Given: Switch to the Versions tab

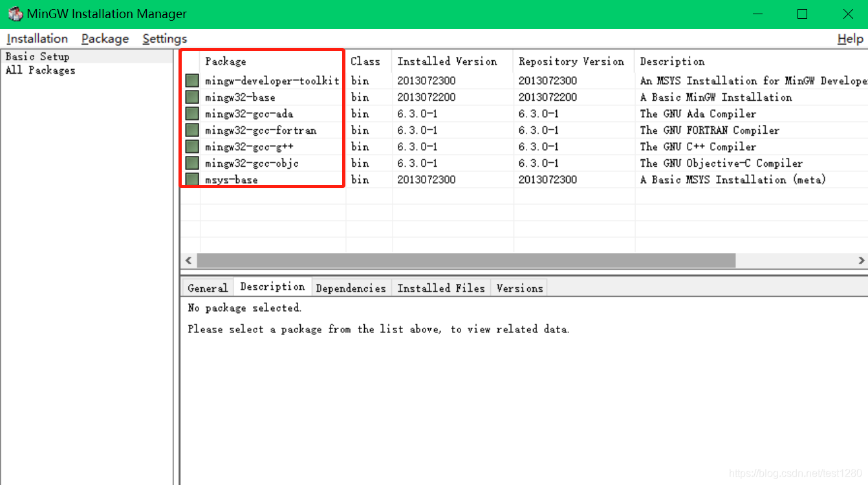Looking at the screenshot, I should [x=519, y=288].
